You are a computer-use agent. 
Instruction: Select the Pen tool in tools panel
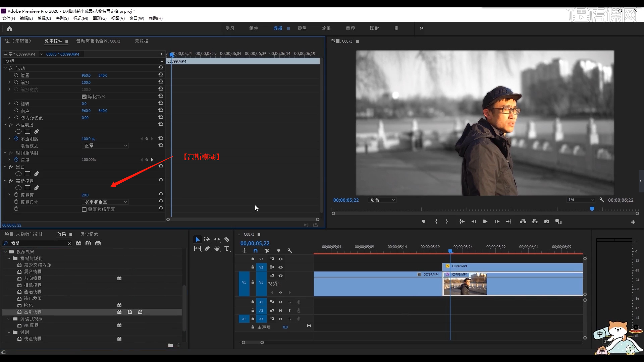(207, 248)
